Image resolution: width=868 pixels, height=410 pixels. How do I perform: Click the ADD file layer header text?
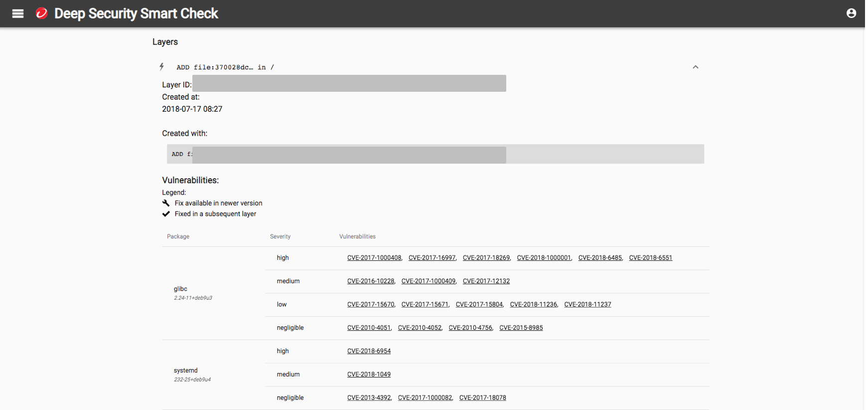click(x=225, y=67)
